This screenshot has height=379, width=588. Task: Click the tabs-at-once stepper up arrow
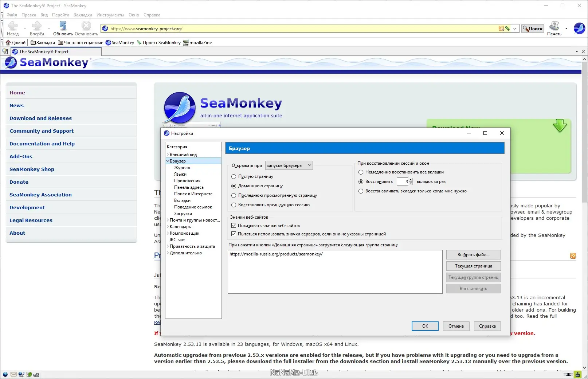coord(411,180)
